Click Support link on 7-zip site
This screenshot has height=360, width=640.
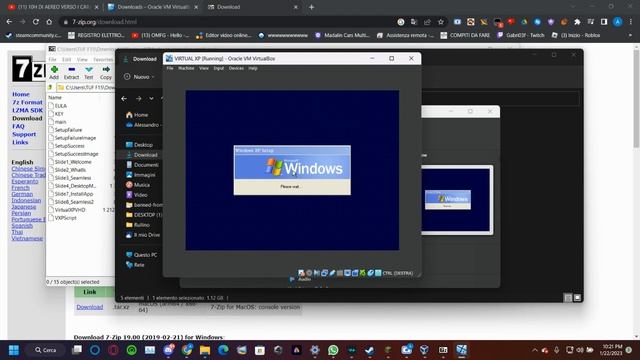[x=24, y=134]
